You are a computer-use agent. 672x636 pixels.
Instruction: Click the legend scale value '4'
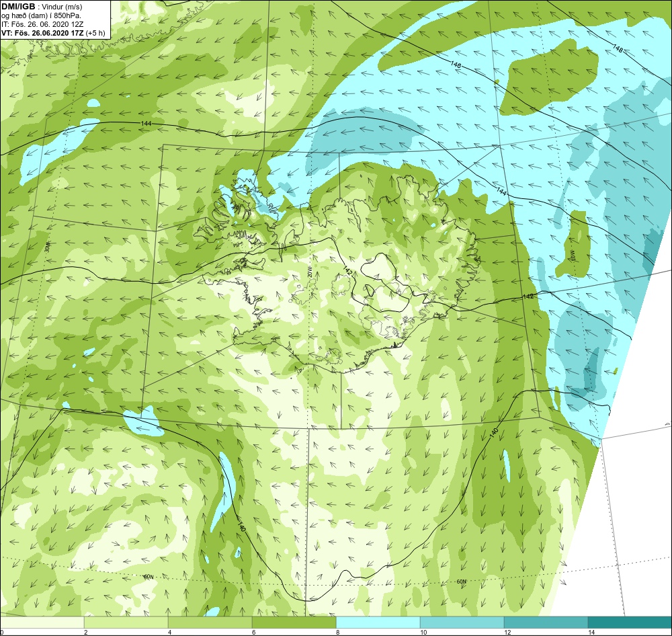click(x=170, y=632)
